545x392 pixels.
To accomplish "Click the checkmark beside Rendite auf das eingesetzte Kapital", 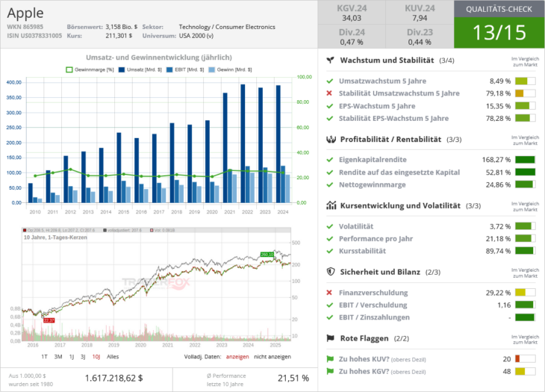I will [x=330, y=172].
